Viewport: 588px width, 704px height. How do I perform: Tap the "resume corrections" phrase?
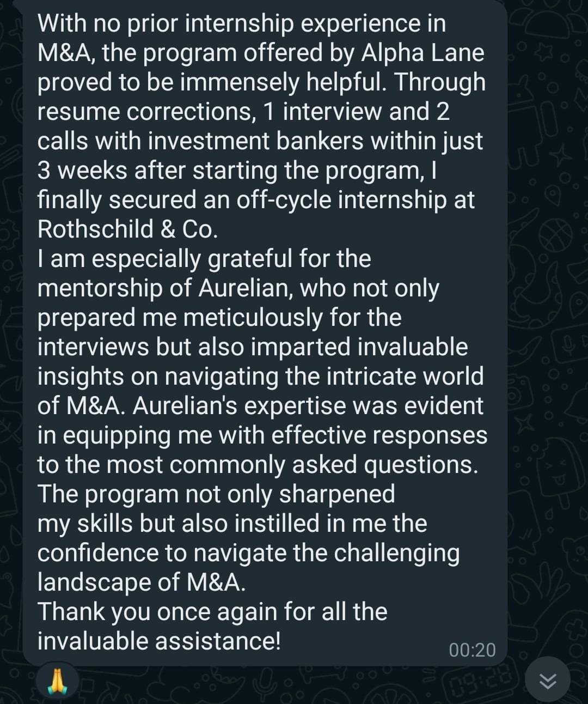[146, 112]
